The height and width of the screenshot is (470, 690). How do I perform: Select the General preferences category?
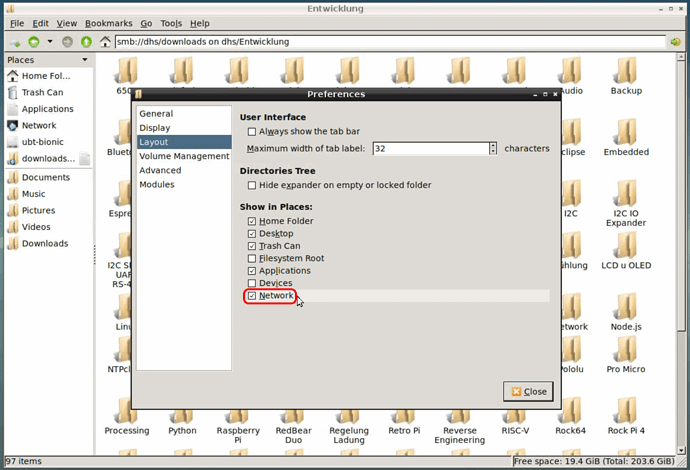[x=184, y=114]
